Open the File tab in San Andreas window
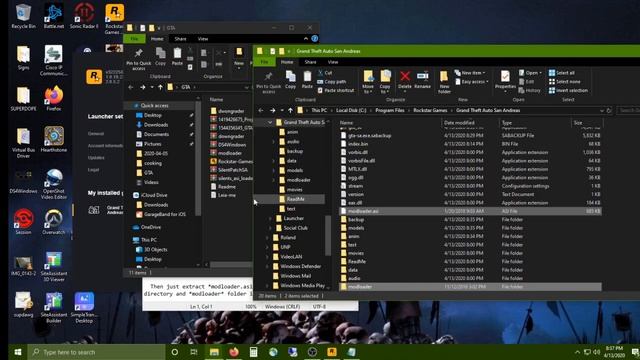640x360 pixels. (x=264, y=62)
